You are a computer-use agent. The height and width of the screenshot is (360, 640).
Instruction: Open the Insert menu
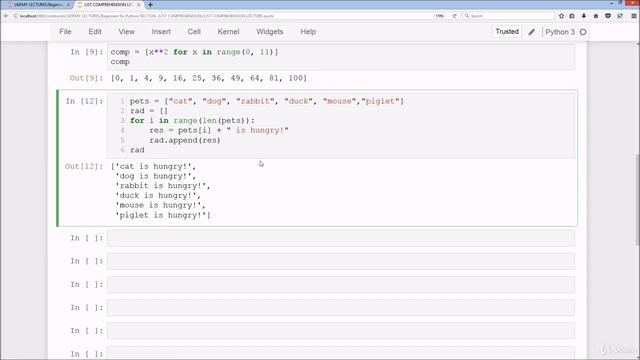tap(161, 32)
